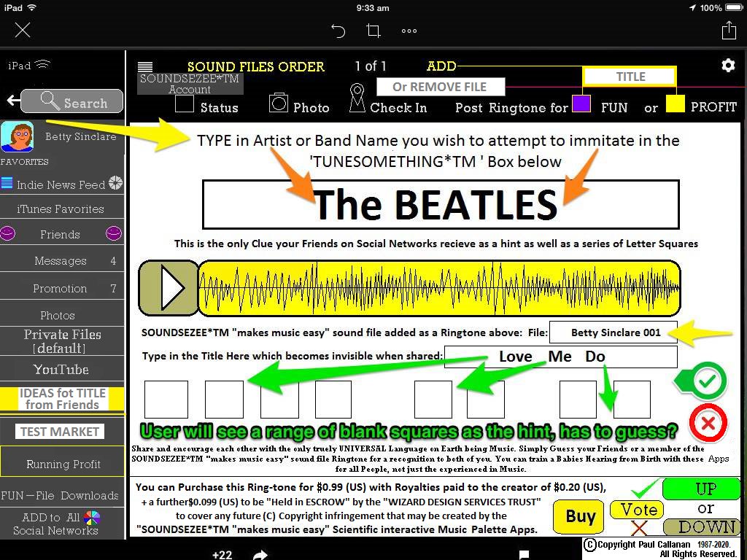Open the three-dot more options menu
Screen dimensions: 747x560
tap(409, 31)
